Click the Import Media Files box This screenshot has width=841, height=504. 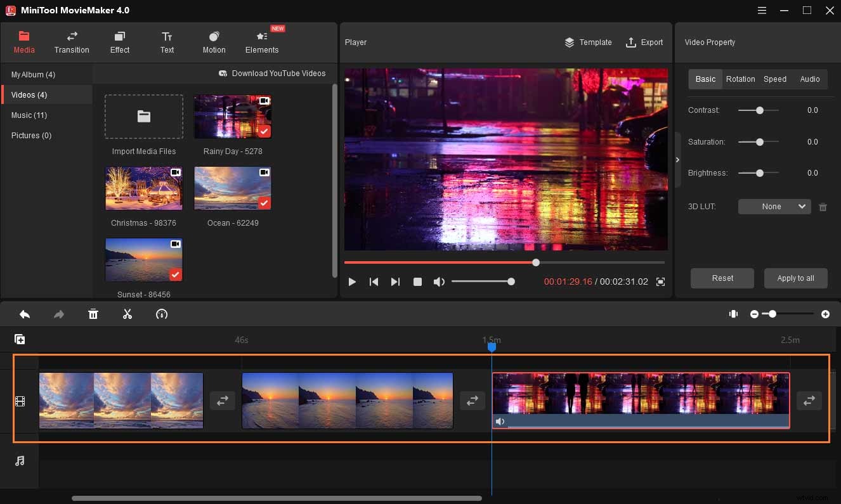[144, 117]
